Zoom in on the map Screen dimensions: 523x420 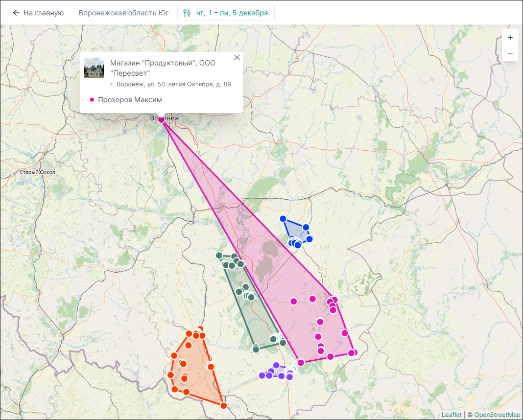pyautogui.click(x=510, y=38)
